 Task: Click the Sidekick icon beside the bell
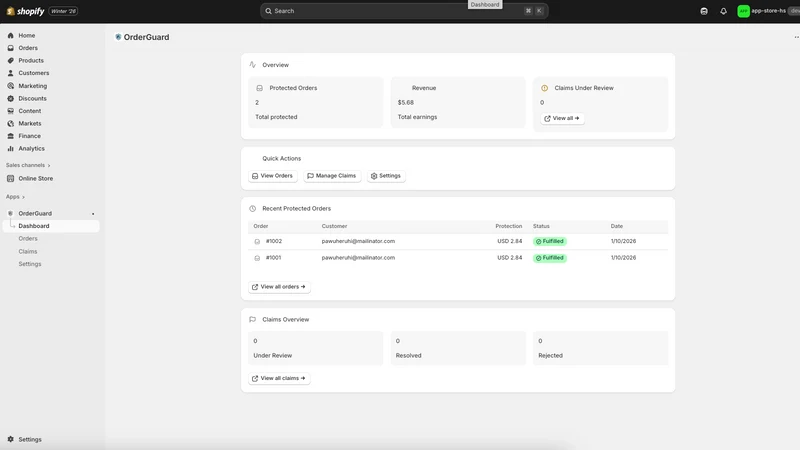(704, 11)
